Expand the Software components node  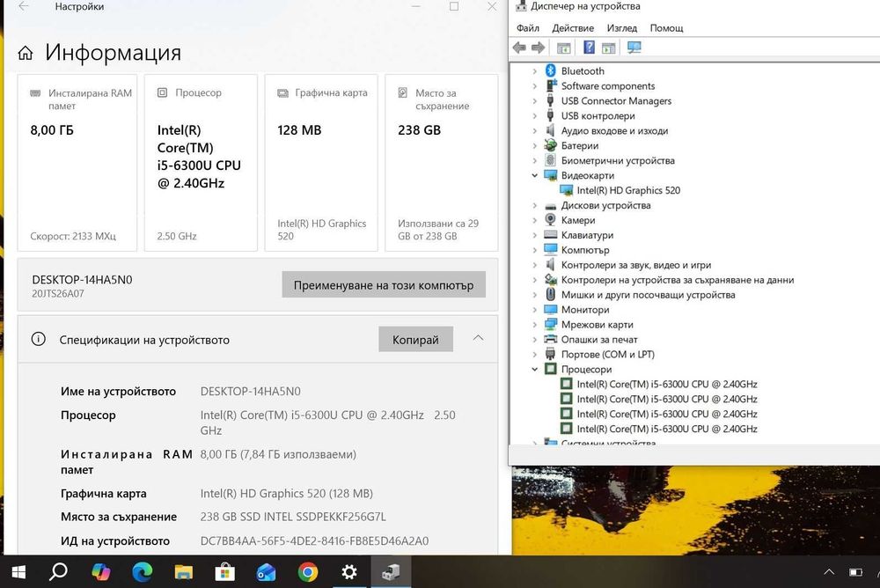(535, 86)
